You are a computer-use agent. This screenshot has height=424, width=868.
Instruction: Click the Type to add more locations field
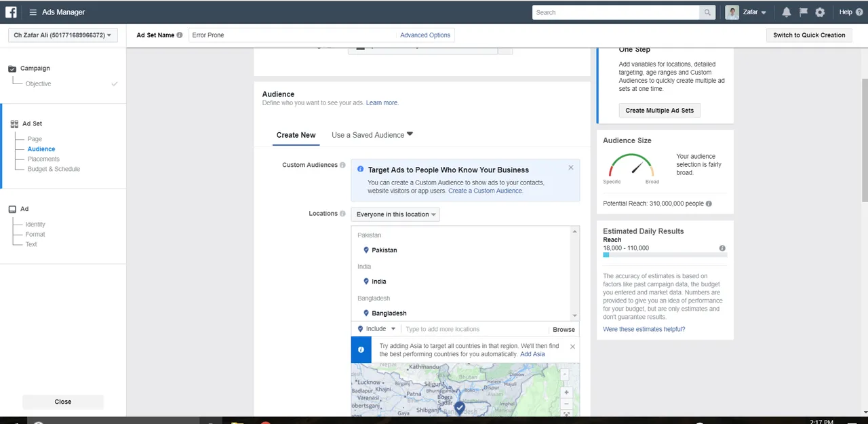[x=475, y=330]
